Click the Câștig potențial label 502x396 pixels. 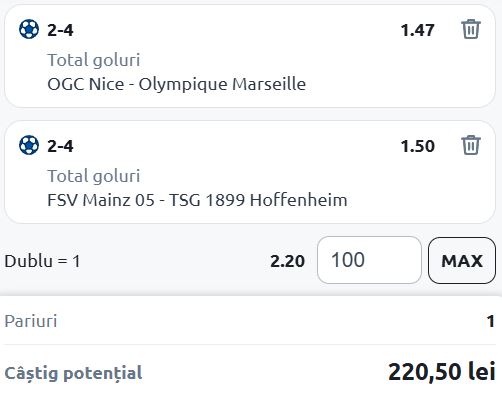click(73, 373)
